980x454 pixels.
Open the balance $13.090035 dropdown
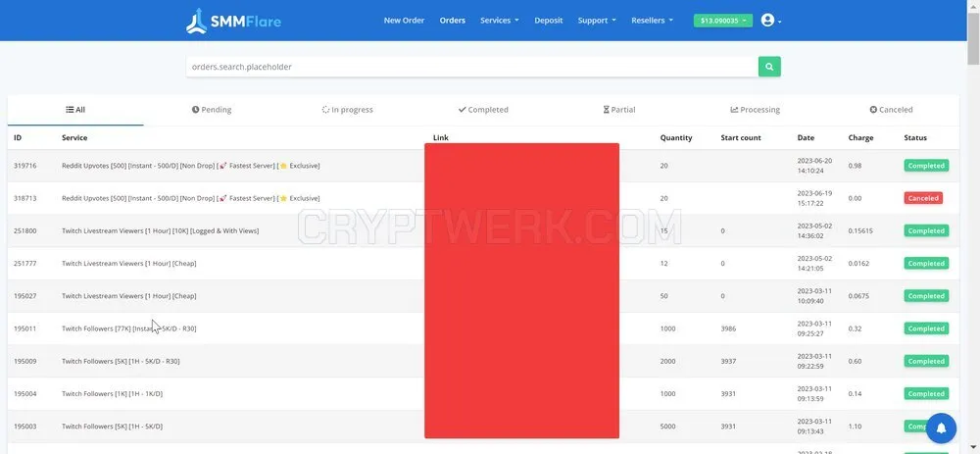pos(722,21)
